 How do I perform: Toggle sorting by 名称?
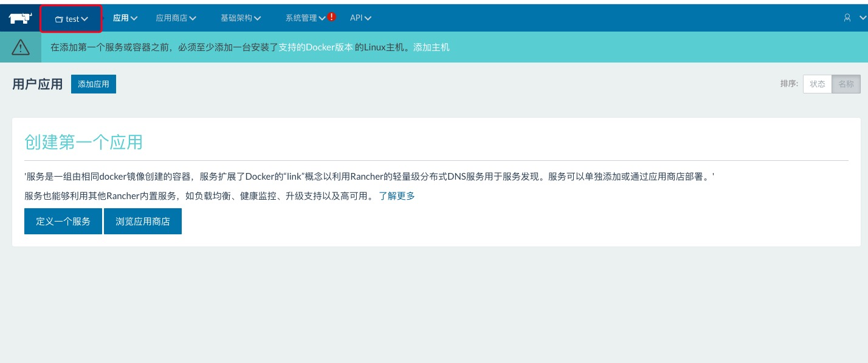[x=846, y=84]
